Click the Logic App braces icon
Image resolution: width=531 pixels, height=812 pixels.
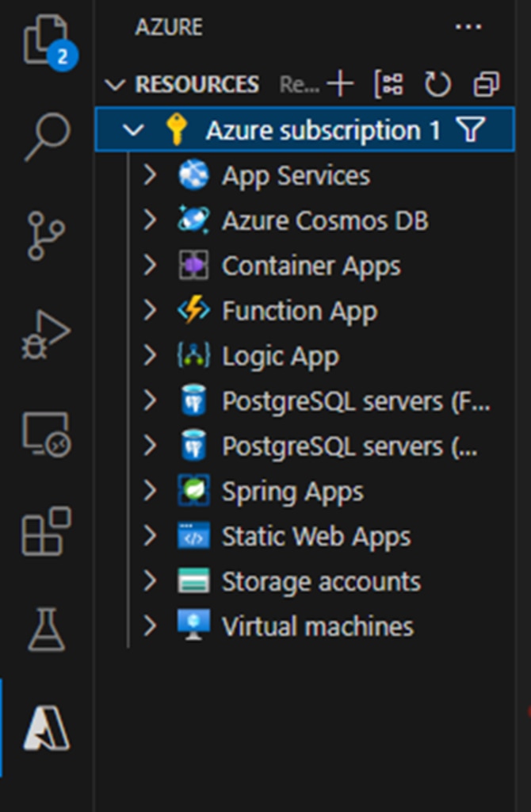193,356
